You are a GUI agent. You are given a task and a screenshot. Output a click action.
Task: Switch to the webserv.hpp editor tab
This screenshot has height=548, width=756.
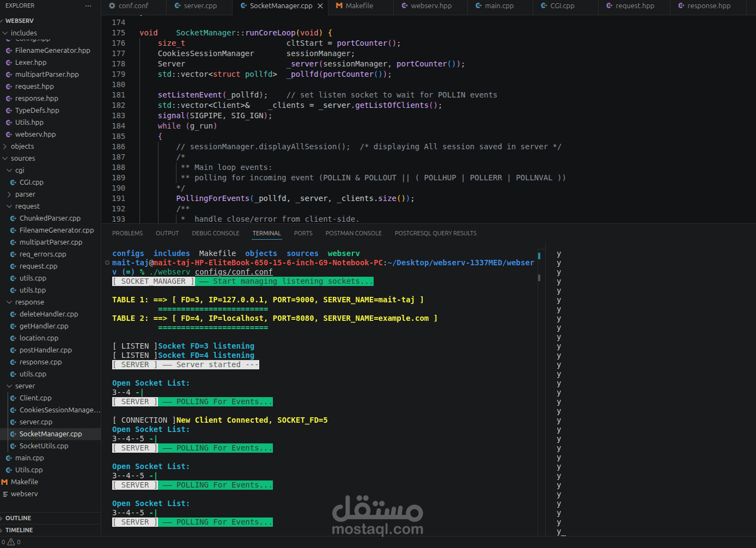pyautogui.click(x=431, y=6)
